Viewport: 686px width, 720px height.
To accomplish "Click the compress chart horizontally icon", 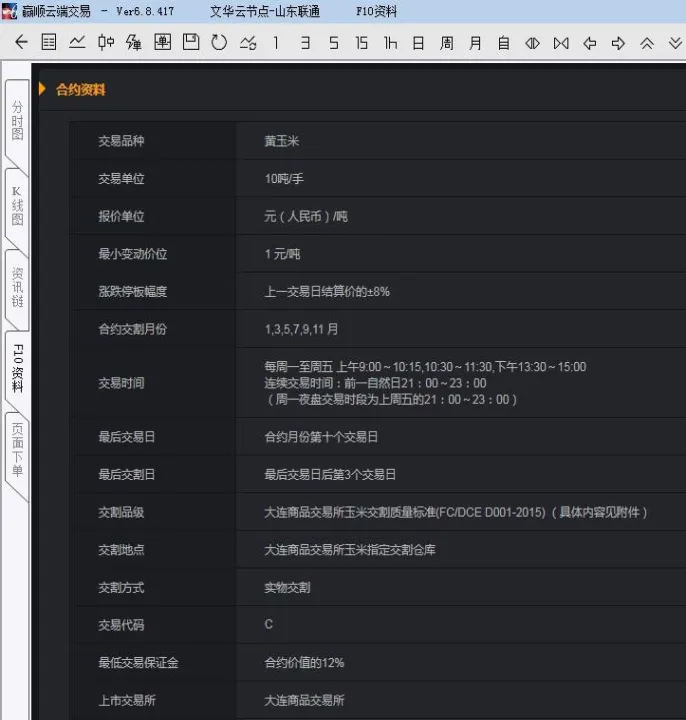I will tap(561, 43).
